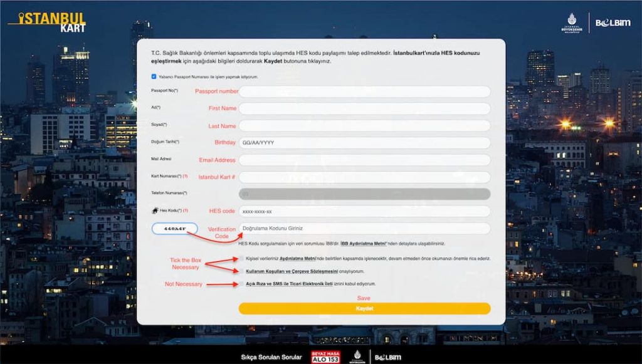
Task: Click the Belbim logo in the header
Action: (x=613, y=23)
